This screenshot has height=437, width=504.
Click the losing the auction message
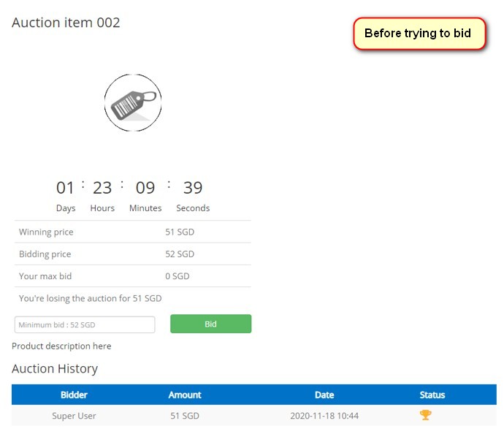coord(91,298)
